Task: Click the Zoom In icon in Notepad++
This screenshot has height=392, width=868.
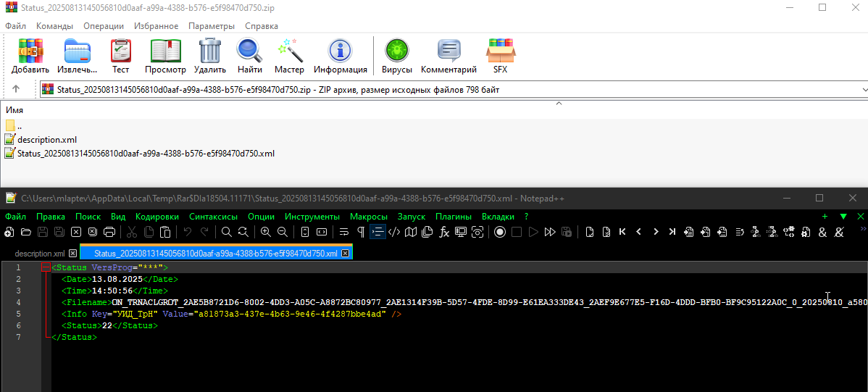Action: coord(266,232)
